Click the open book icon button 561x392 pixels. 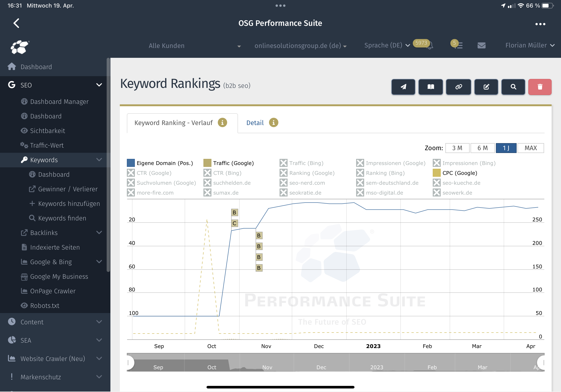pos(431,87)
